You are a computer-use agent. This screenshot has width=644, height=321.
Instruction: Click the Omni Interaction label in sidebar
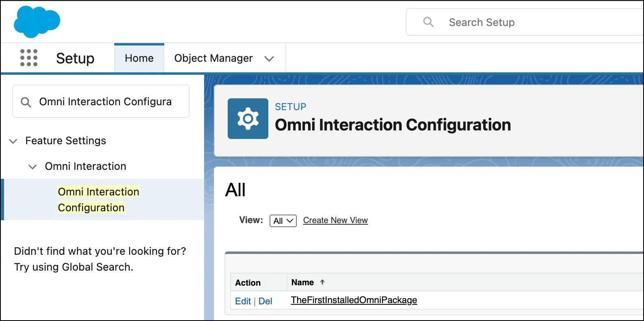pyautogui.click(x=85, y=166)
